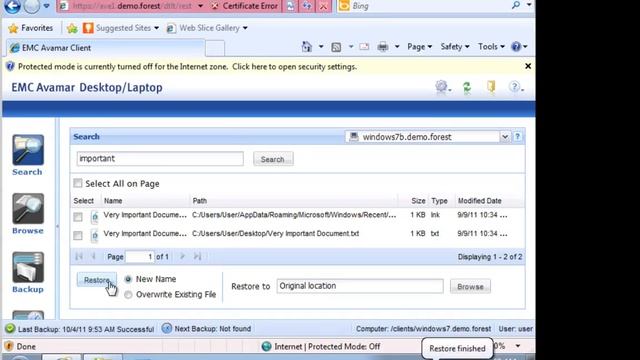Open the search provider dropdown arrow
Image resolution: width=640 pixels, height=360 pixels.
[x=529, y=5]
